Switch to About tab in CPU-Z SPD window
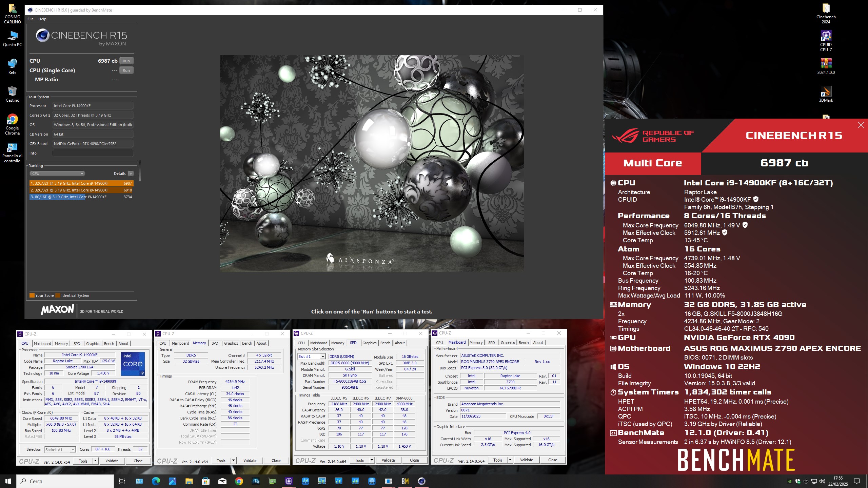The image size is (868, 488). pyautogui.click(x=400, y=343)
